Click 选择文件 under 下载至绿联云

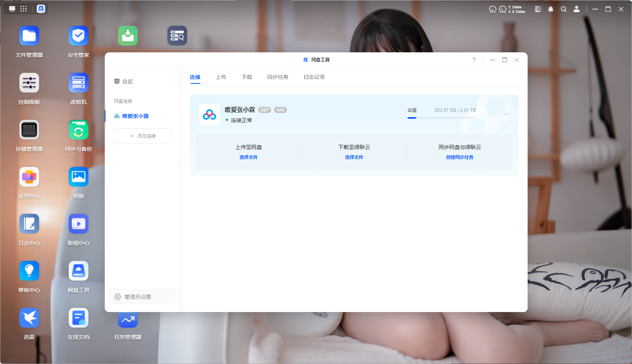pyautogui.click(x=354, y=157)
